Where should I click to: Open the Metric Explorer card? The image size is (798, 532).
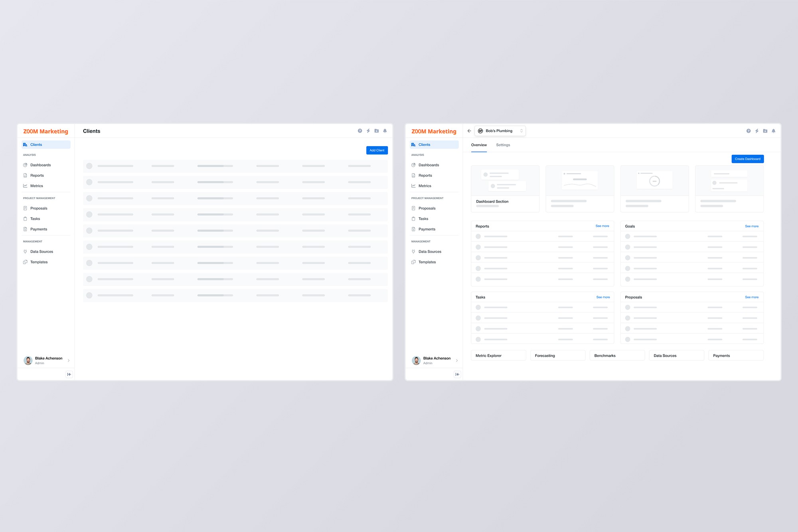tap(498, 356)
